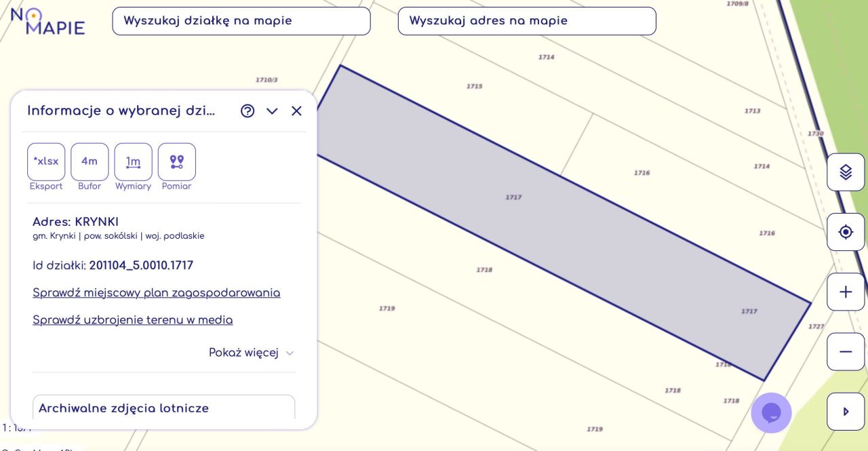Screen dimensions: 868x451
Task: Activate the 4m Bufor tool
Action: click(x=89, y=161)
